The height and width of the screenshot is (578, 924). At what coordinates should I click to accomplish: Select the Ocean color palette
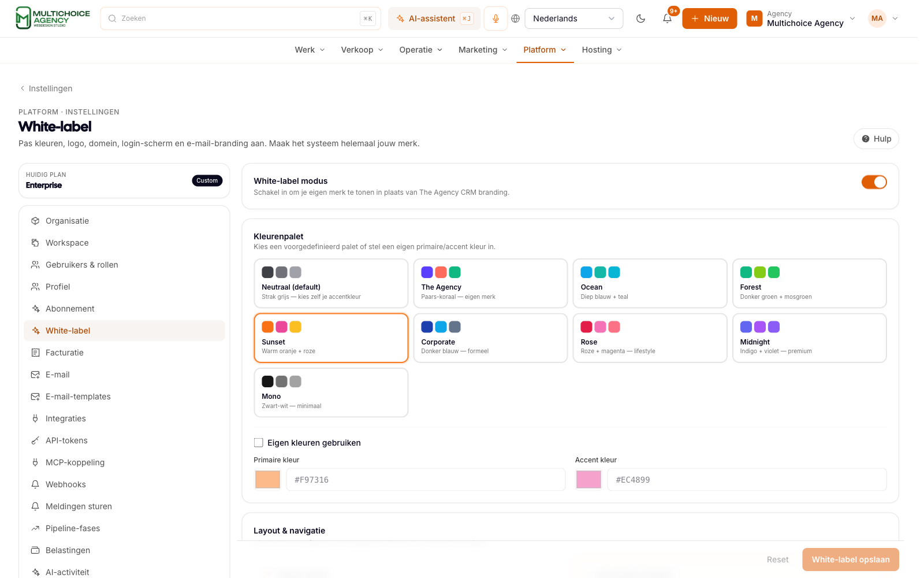[x=650, y=283]
